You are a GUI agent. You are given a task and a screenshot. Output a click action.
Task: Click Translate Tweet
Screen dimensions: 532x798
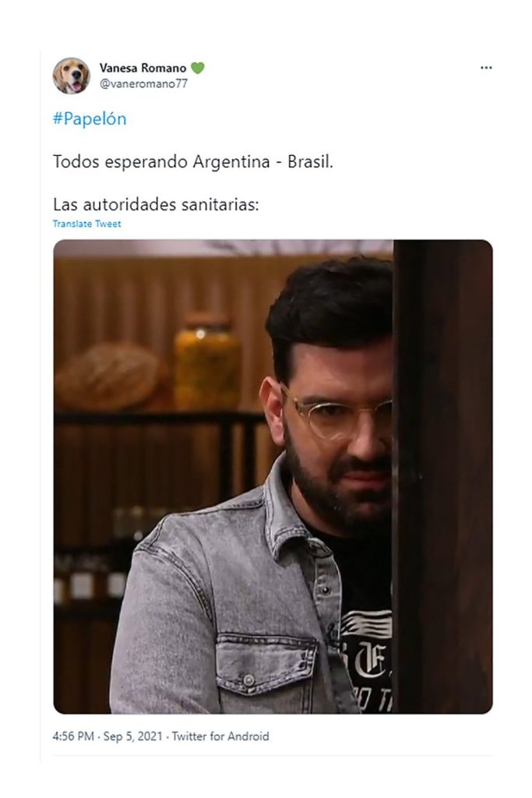[x=87, y=224]
